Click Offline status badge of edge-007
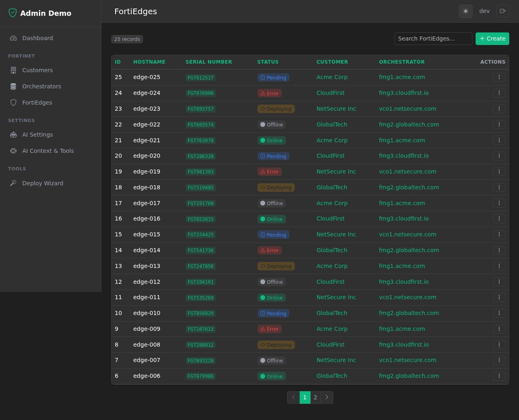Screen dimensions: 519x420 coord(271,360)
